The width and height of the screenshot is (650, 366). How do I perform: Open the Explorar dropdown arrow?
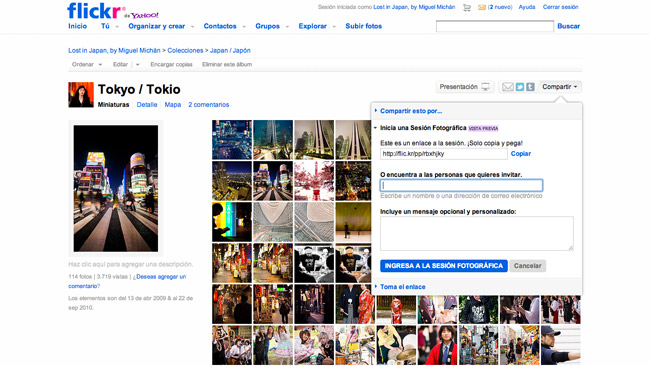pyautogui.click(x=334, y=27)
